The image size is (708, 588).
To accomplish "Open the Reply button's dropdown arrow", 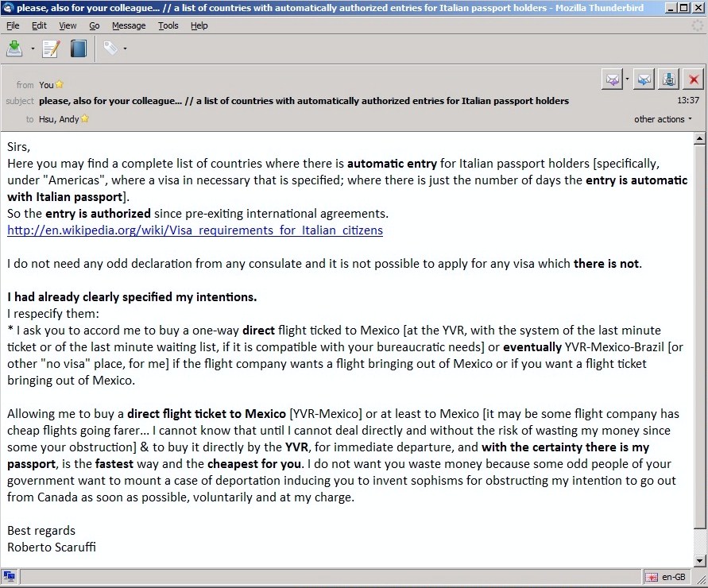I will click(627, 80).
